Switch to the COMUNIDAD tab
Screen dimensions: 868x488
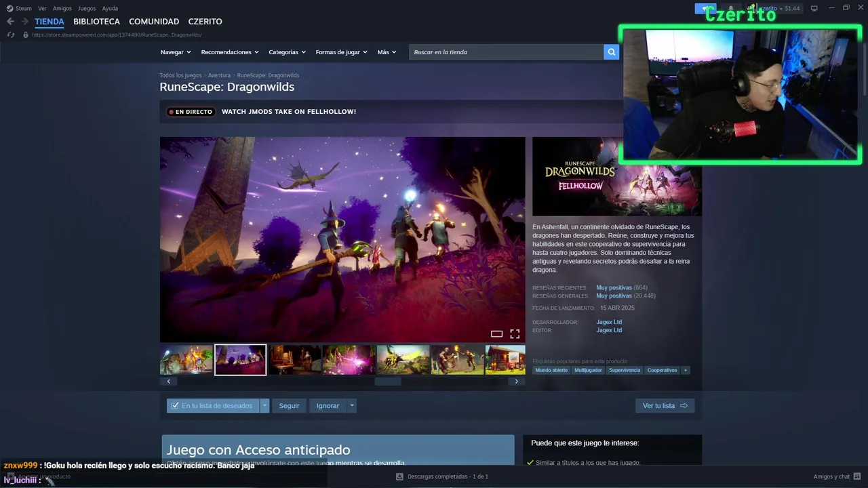tap(154, 22)
